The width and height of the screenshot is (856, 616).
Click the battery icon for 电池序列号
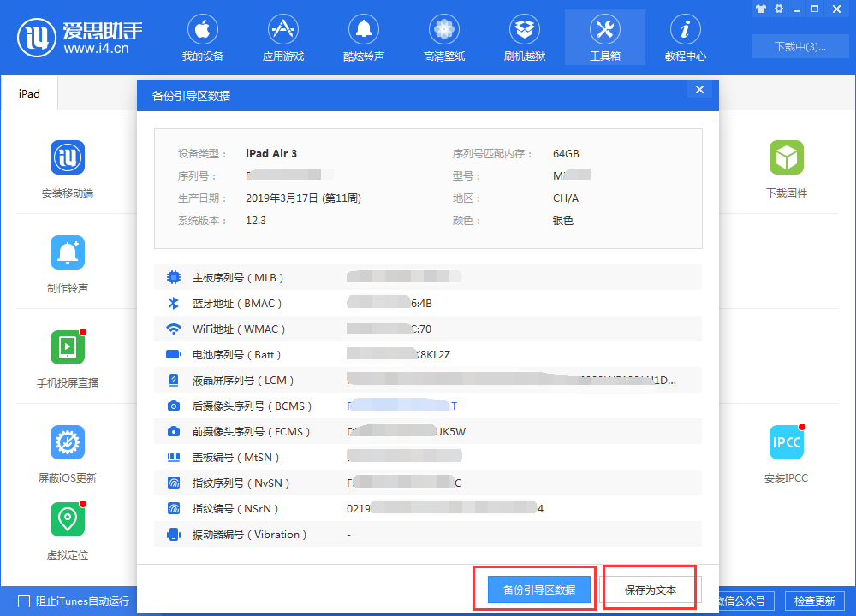click(x=174, y=354)
